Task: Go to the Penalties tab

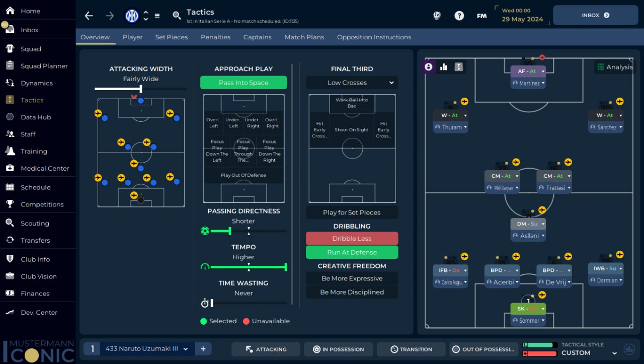Action: pyautogui.click(x=215, y=37)
